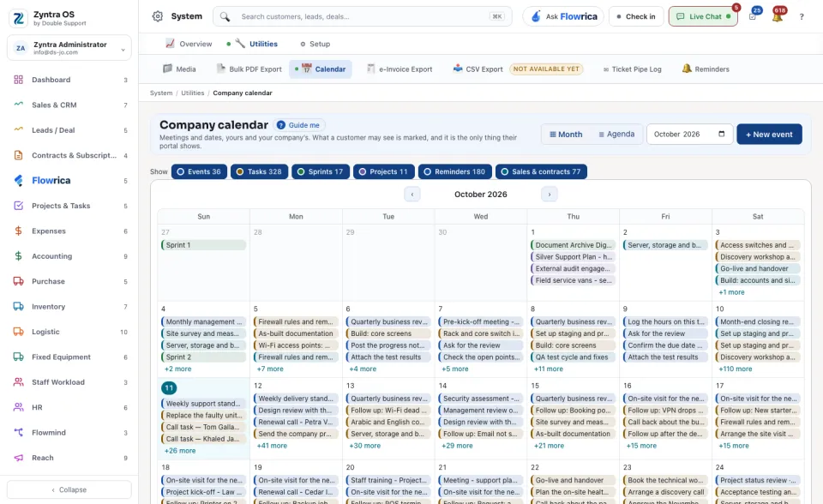Click the Flowrica sidebar icon

(18, 181)
